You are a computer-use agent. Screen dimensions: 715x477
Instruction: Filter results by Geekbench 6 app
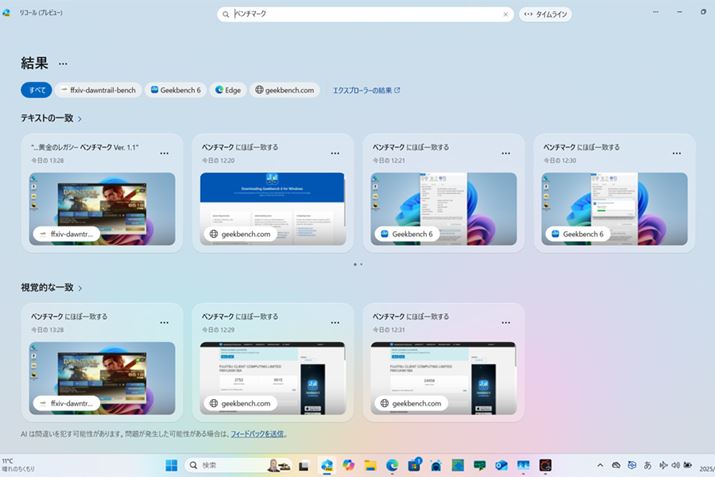(176, 90)
